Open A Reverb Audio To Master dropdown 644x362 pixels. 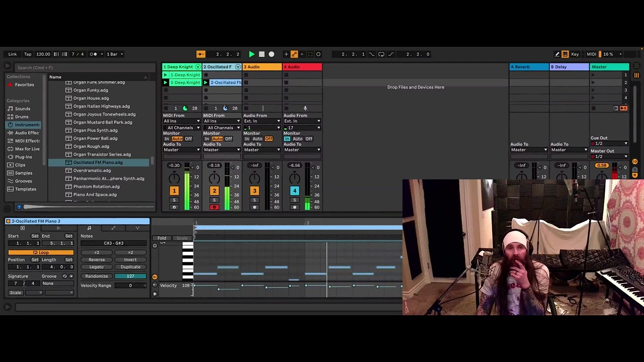(529, 150)
